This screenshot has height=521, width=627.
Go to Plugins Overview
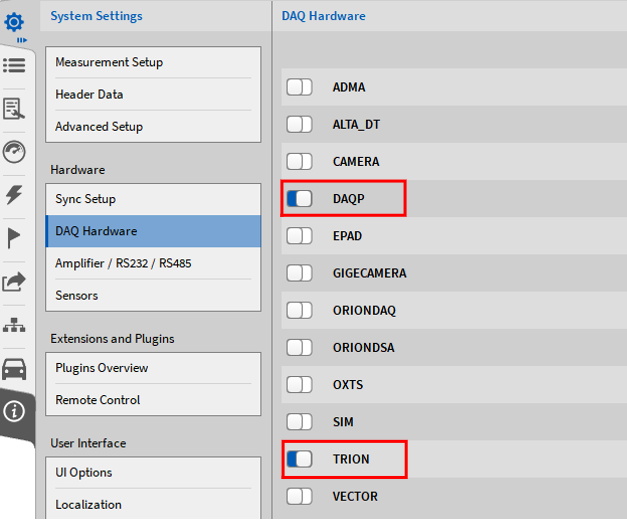(102, 368)
